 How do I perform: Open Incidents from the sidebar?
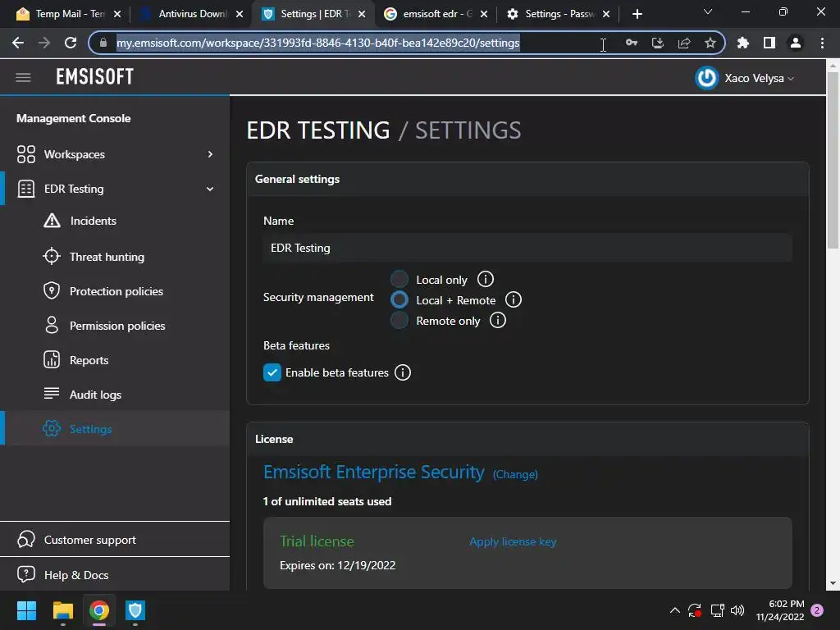pos(94,221)
